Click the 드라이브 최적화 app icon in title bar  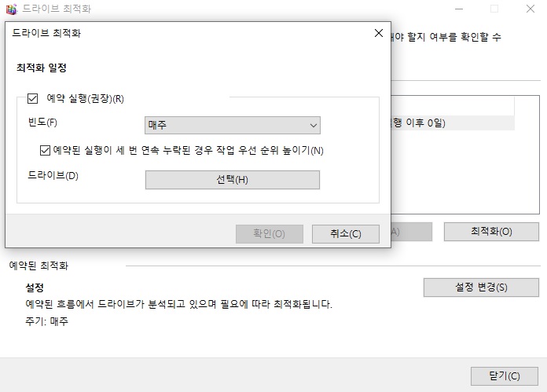[x=11, y=9]
